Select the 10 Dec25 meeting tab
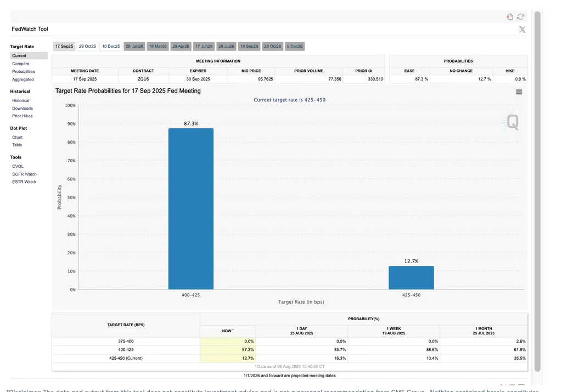The width and height of the screenshot is (562, 392). [x=111, y=46]
